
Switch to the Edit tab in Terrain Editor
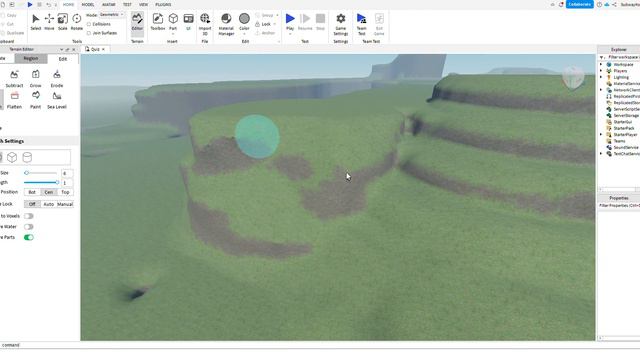click(x=62, y=59)
